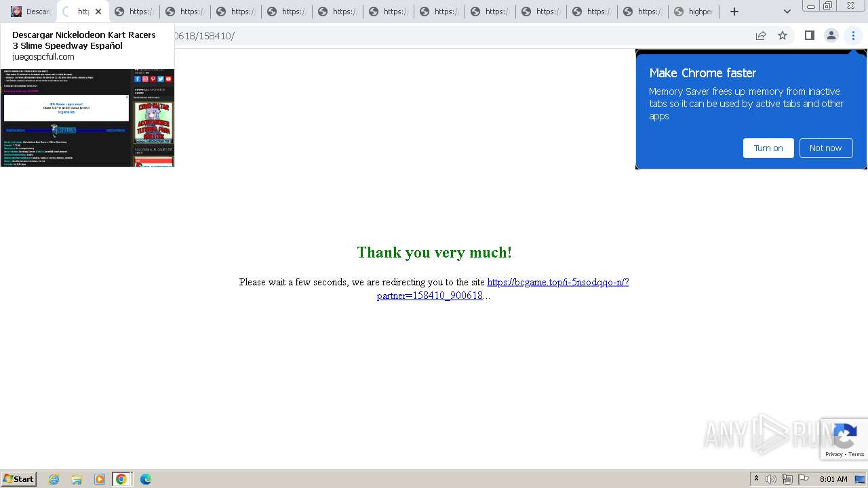
Task: Open the Windows Start menu
Action: (x=19, y=479)
